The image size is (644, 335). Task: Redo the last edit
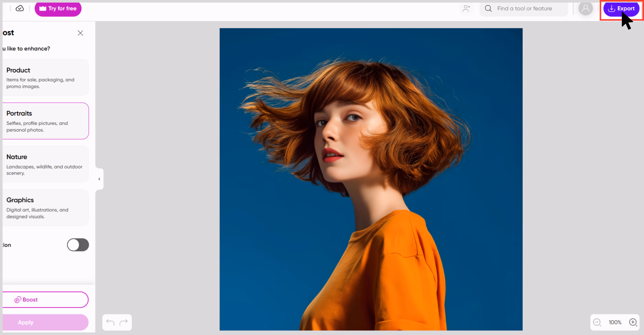[x=123, y=322]
